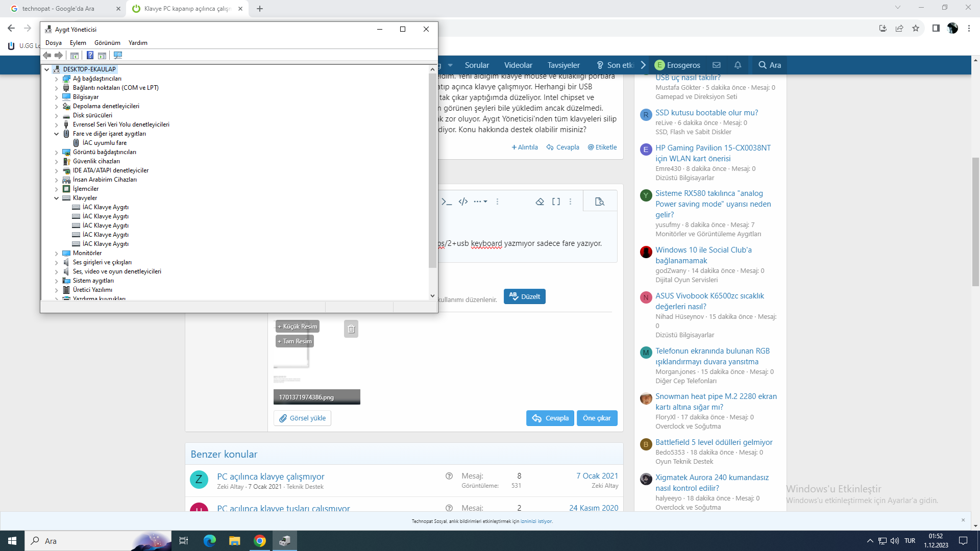This screenshot has height=551, width=980.
Task: Collapse the Klavyeler tree node
Action: [x=57, y=198]
